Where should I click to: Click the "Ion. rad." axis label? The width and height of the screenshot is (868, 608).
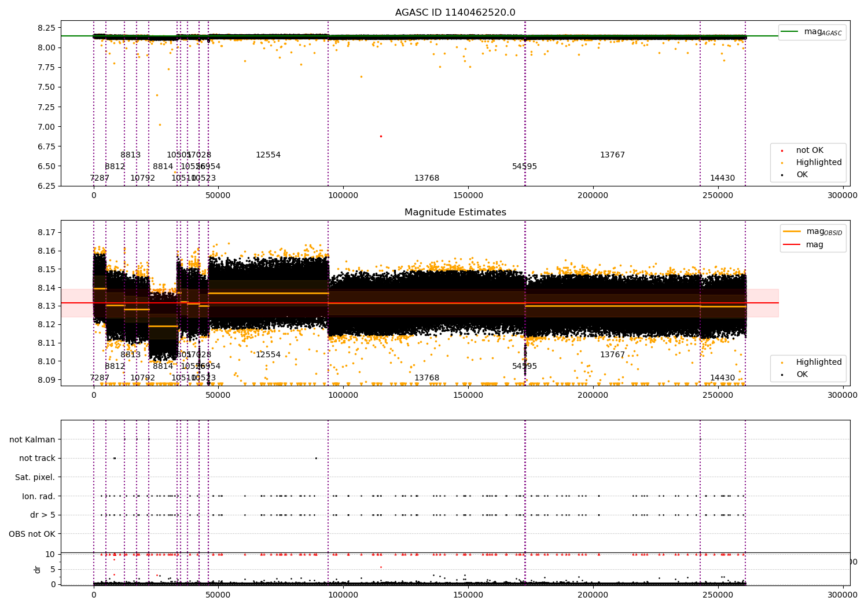(x=39, y=496)
